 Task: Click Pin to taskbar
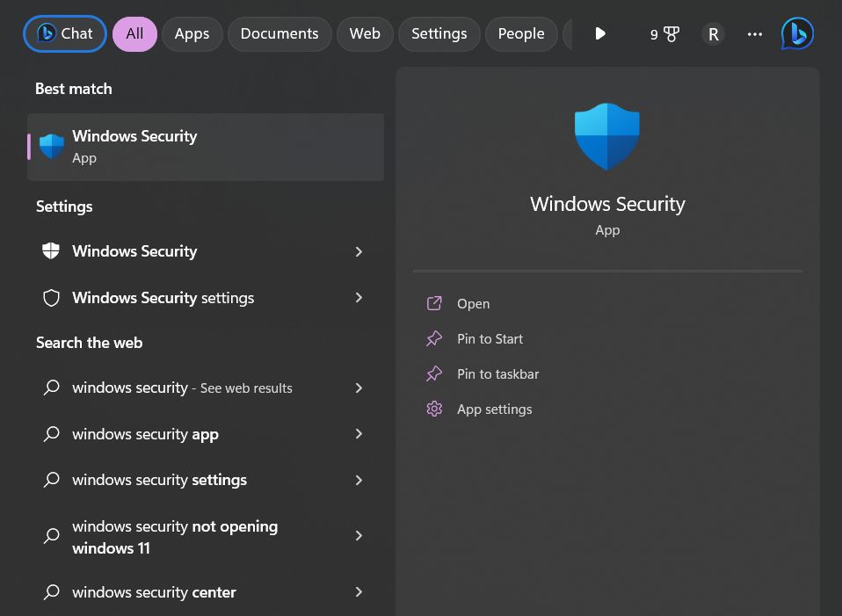(x=497, y=374)
